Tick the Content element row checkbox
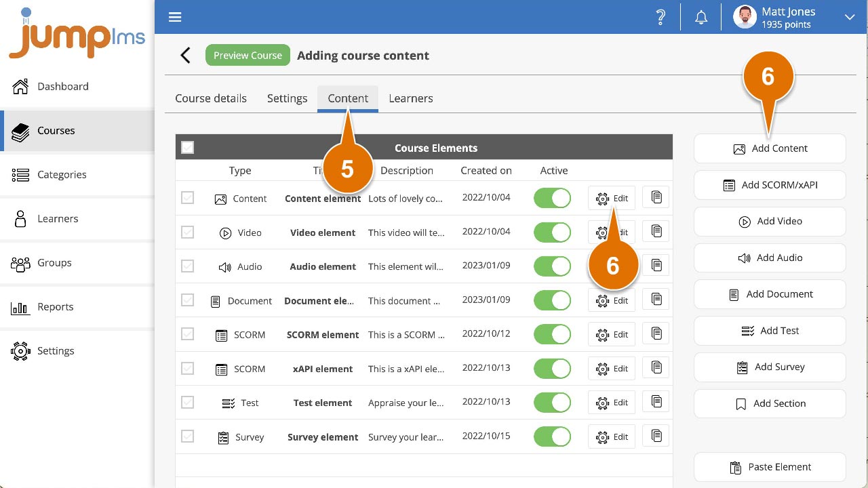Image resolution: width=868 pixels, height=488 pixels. [x=188, y=198]
